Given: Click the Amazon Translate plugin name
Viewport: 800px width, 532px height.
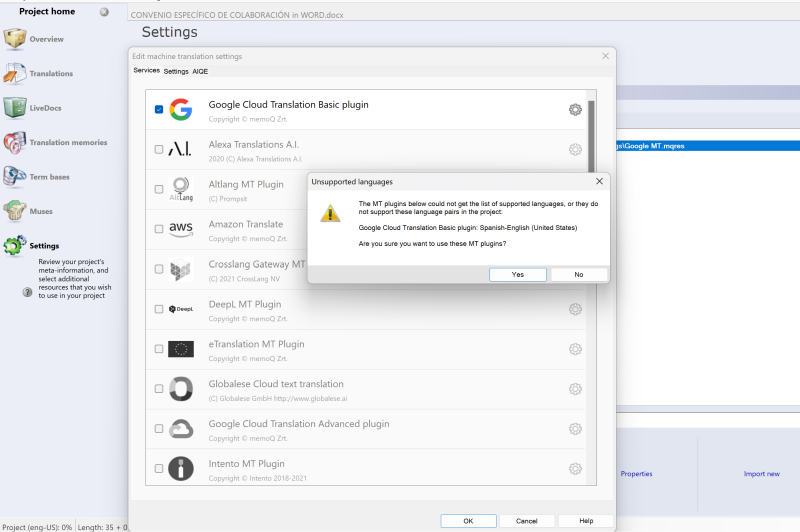Looking at the screenshot, I should pyautogui.click(x=245, y=224).
